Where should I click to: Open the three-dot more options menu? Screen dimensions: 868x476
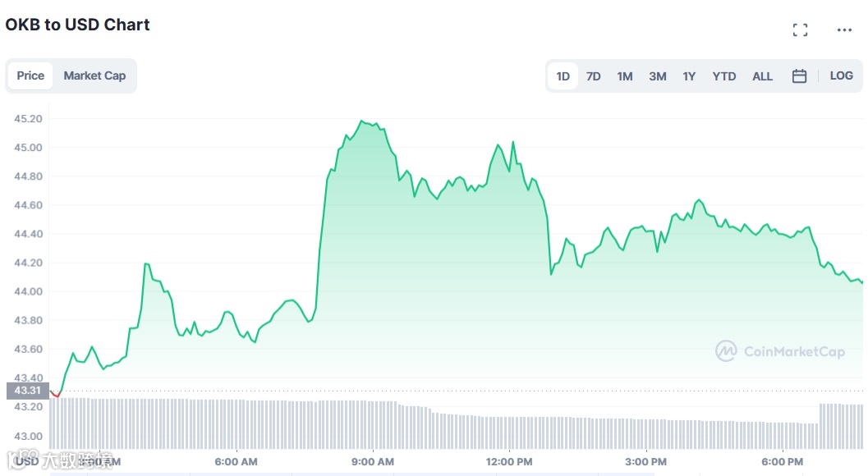(x=844, y=30)
